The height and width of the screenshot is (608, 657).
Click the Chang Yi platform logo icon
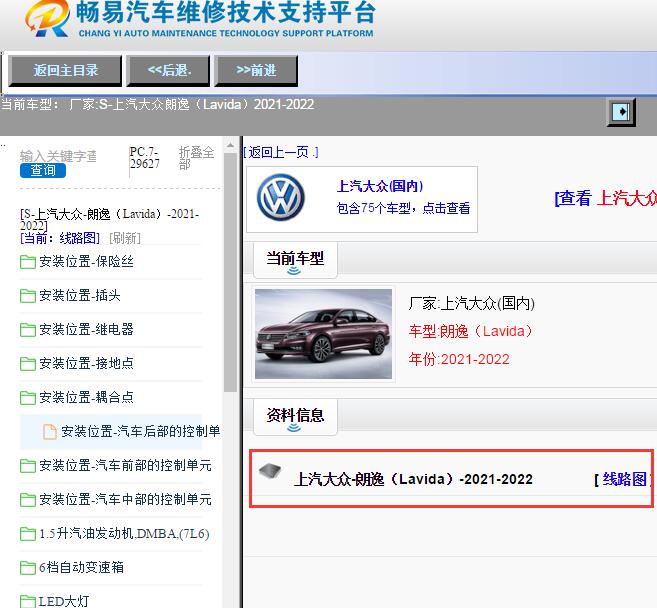(x=47, y=18)
